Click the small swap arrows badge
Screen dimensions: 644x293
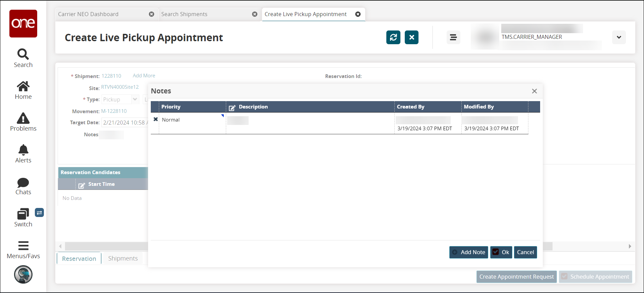[39, 213]
